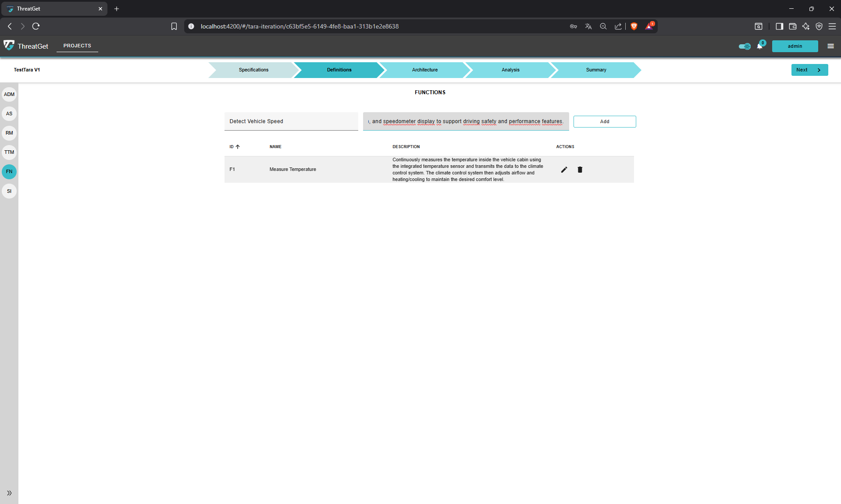Open the FN sidebar section
Image resolution: width=841 pixels, height=504 pixels.
click(9, 172)
